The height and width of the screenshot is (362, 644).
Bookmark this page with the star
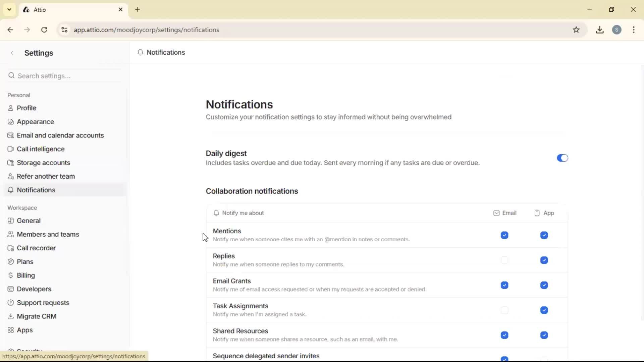pyautogui.click(x=577, y=29)
